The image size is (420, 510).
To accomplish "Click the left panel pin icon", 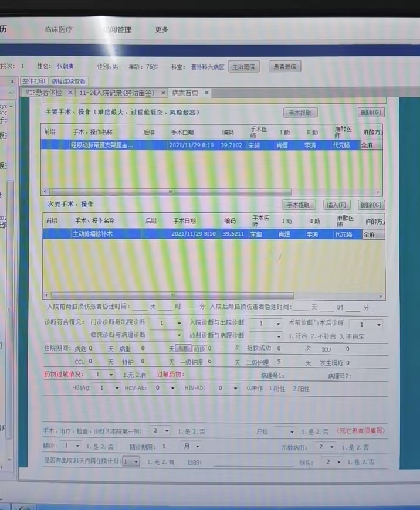I will (x=12, y=81).
